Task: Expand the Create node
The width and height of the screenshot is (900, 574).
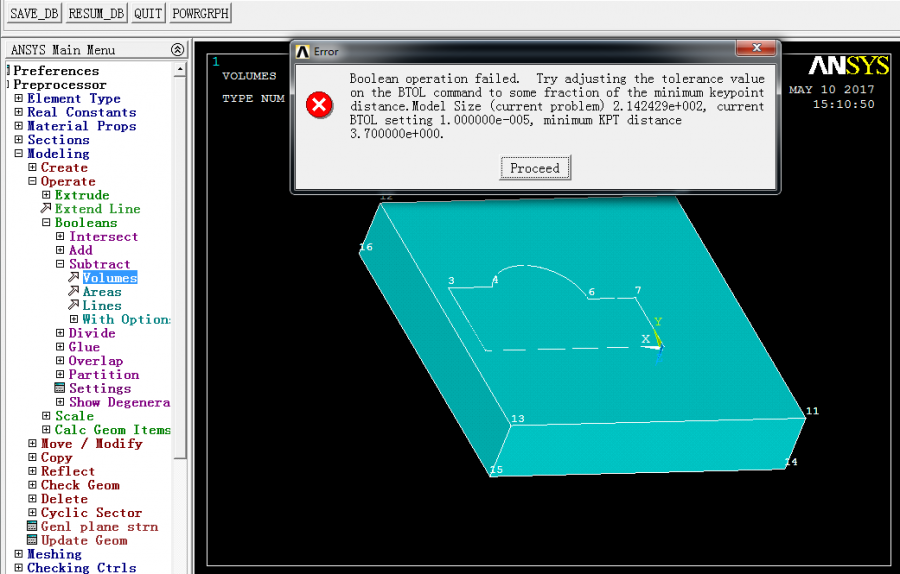Action: click(32, 167)
